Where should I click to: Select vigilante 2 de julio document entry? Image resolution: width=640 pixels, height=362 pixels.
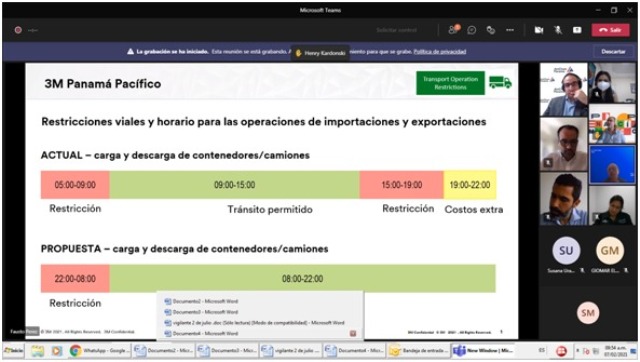click(254, 322)
